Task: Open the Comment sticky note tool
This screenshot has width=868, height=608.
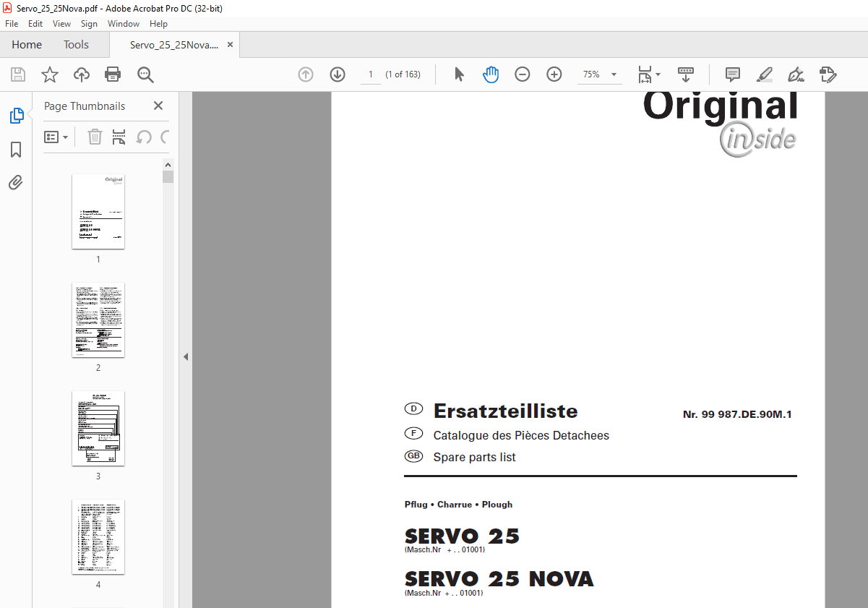Action: click(x=732, y=74)
